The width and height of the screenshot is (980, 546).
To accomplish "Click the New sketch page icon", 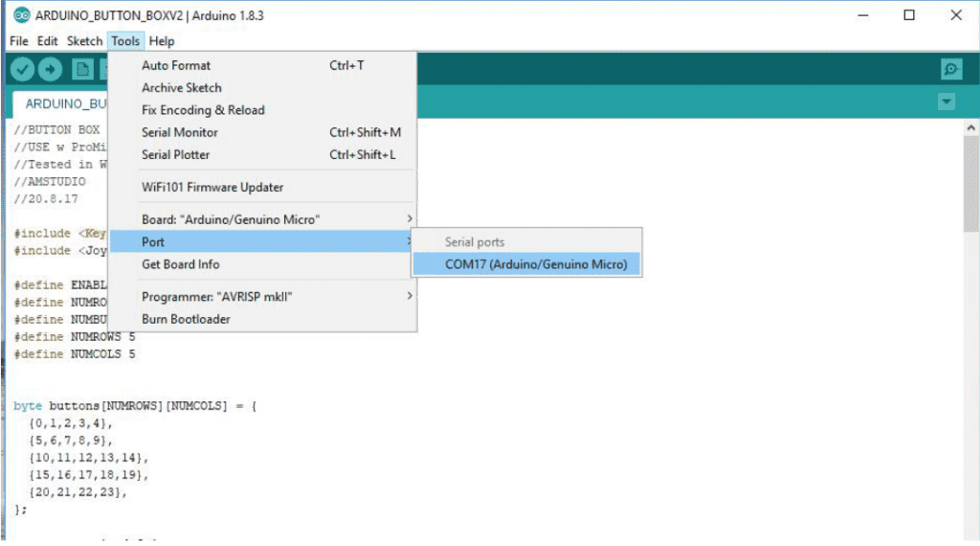I will (x=83, y=69).
